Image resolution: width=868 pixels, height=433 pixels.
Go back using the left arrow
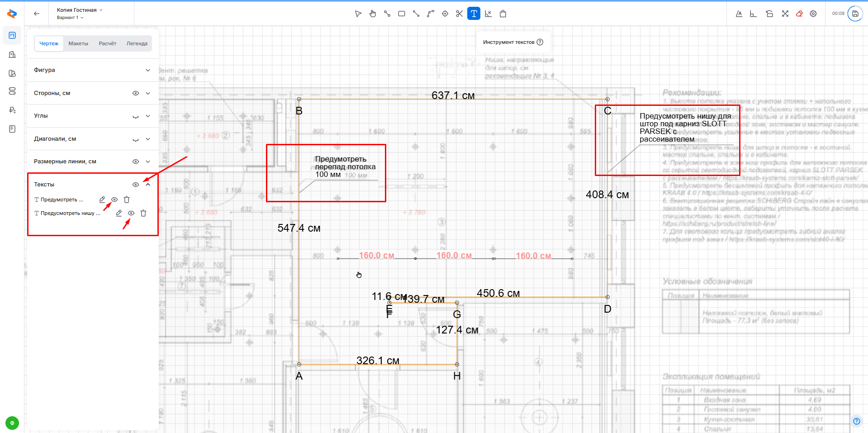(x=37, y=14)
